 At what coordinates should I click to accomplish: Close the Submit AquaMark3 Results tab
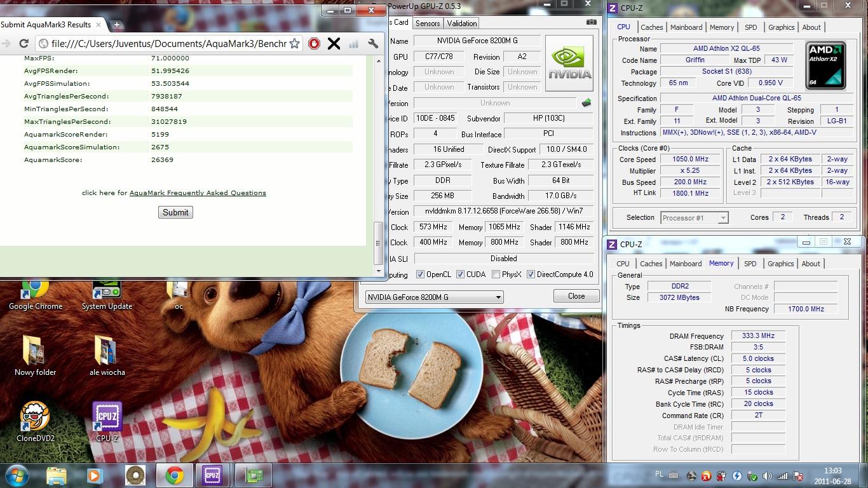tap(98, 25)
